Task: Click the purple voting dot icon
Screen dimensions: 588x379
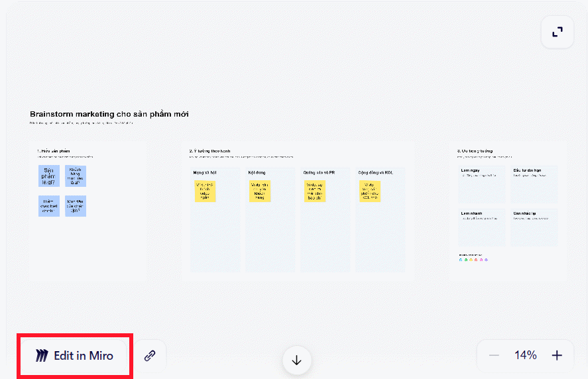Action: tap(487, 260)
